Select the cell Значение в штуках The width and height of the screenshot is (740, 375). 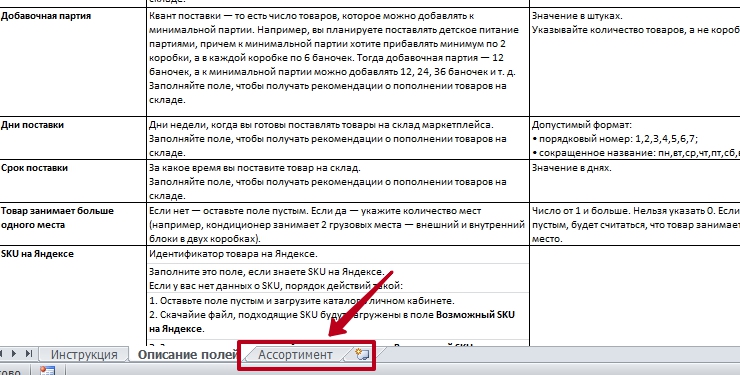point(635,62)
